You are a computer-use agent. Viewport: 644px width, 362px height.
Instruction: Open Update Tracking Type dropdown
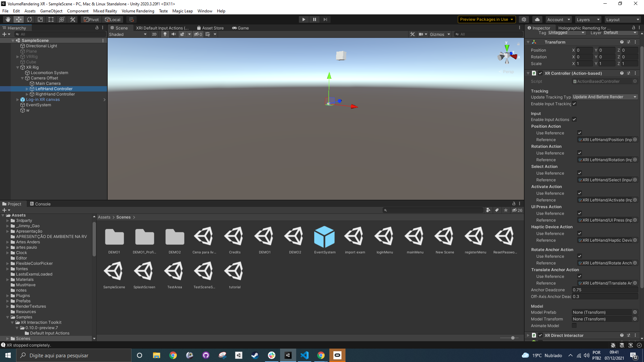(x=605, y=97)
